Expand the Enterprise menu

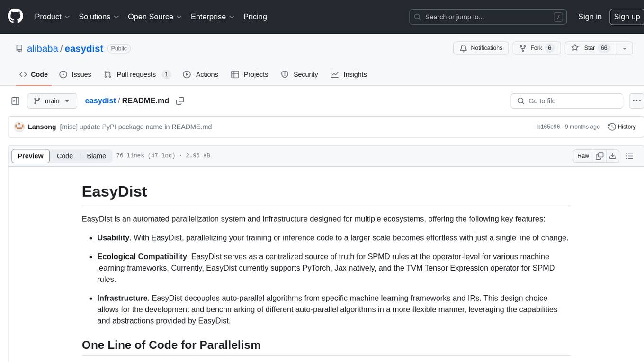[213, 17]
